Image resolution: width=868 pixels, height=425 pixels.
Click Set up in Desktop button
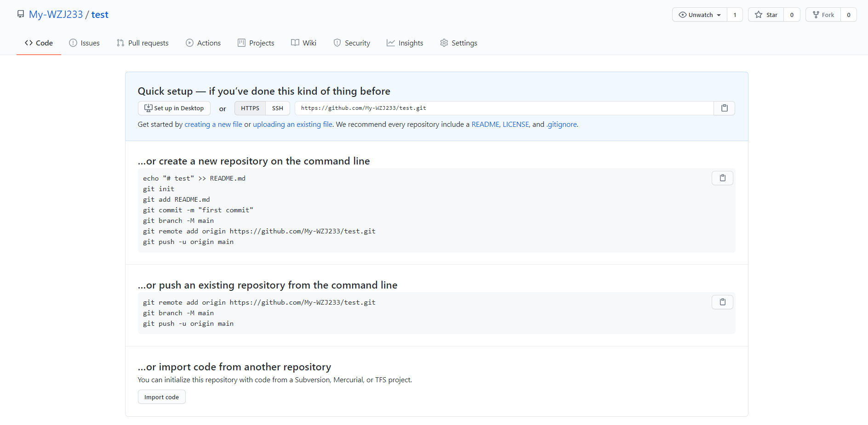[174, 108]
